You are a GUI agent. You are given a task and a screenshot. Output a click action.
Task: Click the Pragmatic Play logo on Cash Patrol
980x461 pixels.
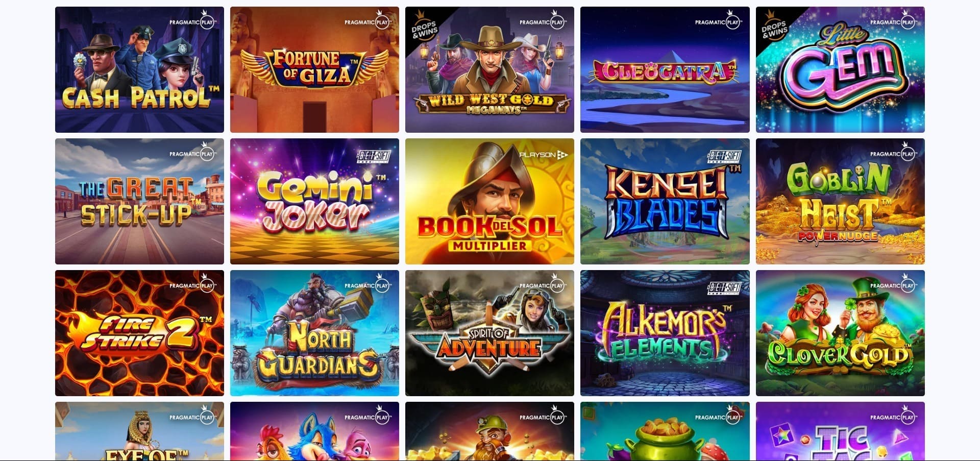click(x=193, y=21)
